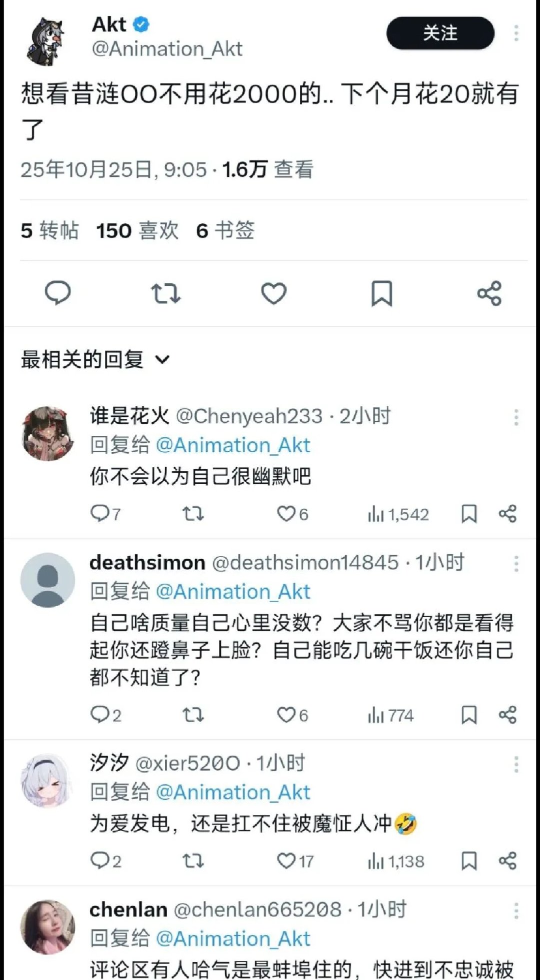Bookmark the main Akt post
This screenshot has height=980, width=540.
[381, 293]
